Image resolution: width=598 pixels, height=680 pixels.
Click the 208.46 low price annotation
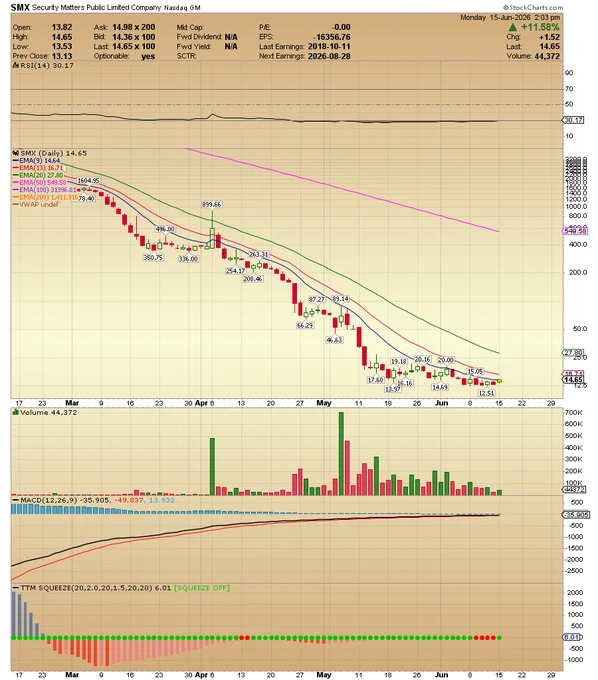[253, 279]
